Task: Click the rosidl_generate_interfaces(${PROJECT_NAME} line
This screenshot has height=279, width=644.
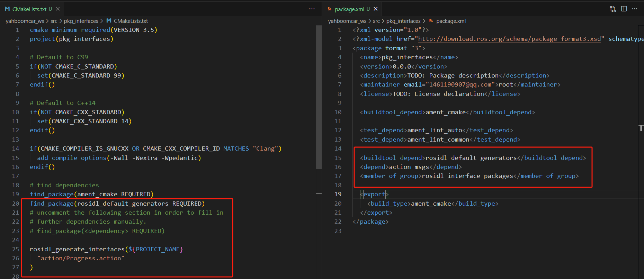Action: (x=106, y=249)
